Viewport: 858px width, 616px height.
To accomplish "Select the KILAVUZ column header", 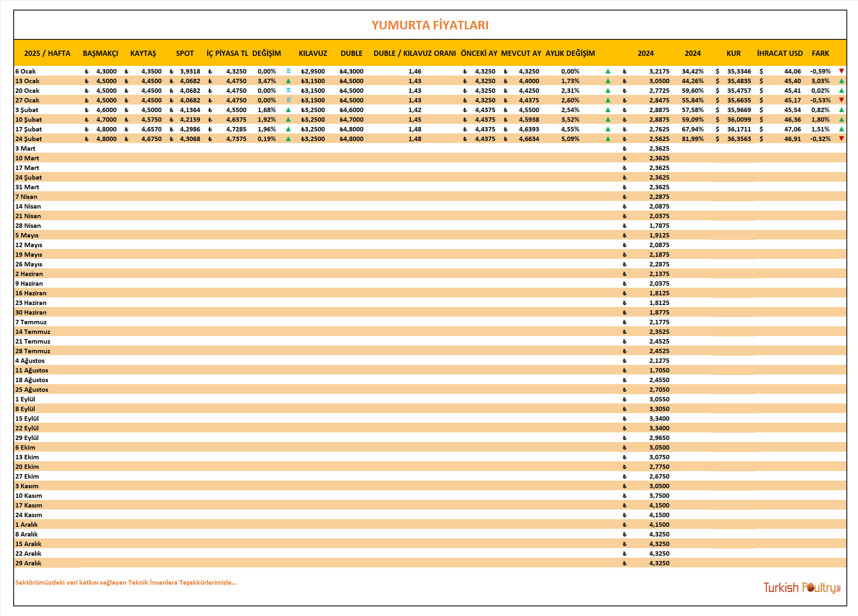I will (313, 53).
